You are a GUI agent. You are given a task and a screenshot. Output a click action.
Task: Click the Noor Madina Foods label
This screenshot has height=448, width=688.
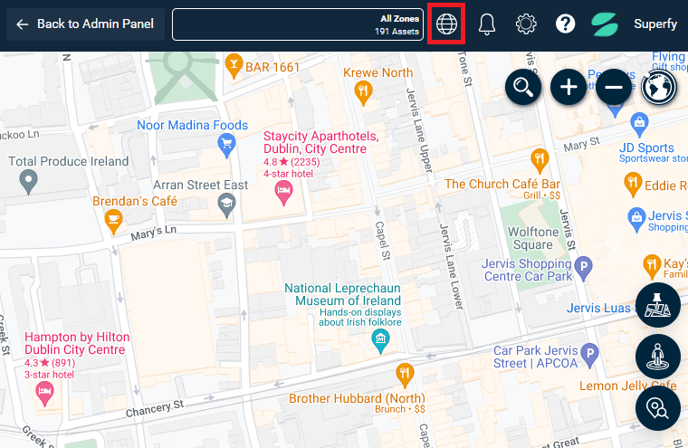pyautogui.click(x=192, y=125)
